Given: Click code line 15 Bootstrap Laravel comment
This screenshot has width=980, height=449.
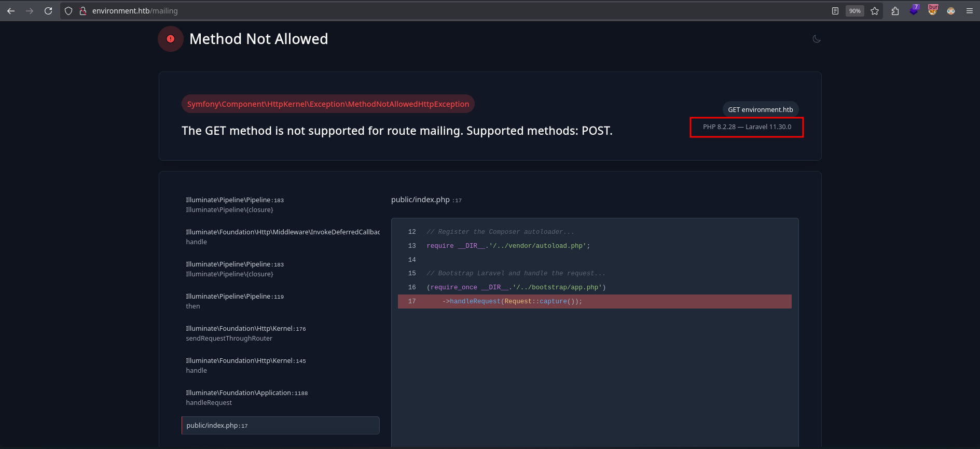Looking at the screenshot, I should tap(595, 273).
